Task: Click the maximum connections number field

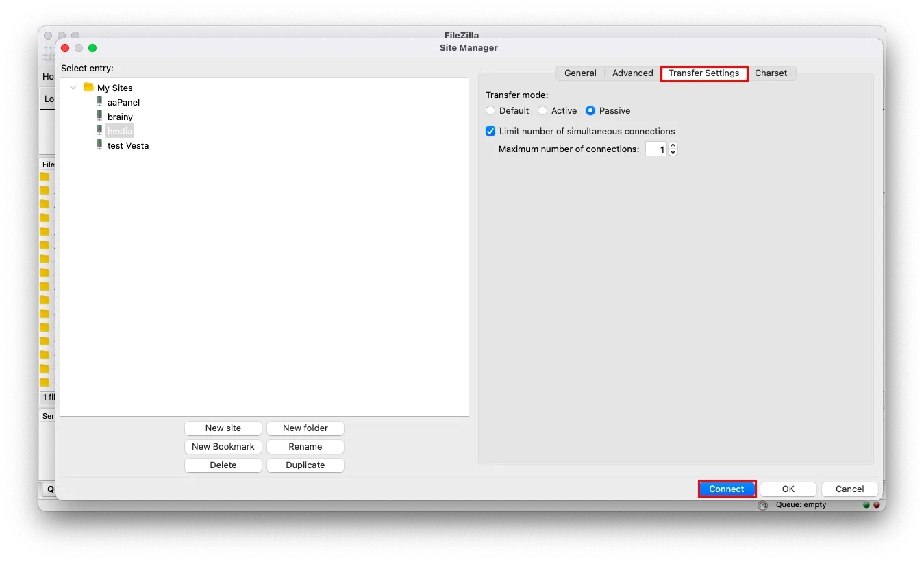Action: (656, 149)
